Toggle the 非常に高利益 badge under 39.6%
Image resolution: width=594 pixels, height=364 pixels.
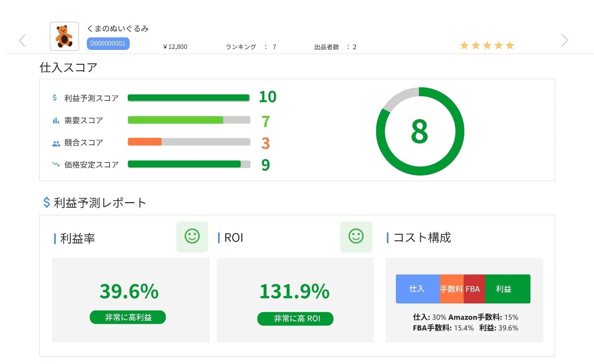pos(127,317)
